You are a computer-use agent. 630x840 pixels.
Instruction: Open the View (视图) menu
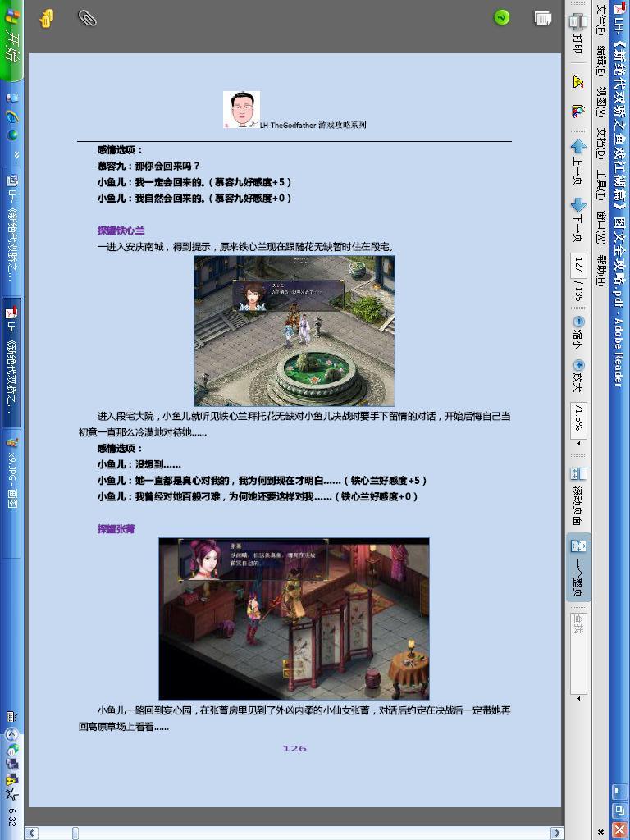point(601,102)
